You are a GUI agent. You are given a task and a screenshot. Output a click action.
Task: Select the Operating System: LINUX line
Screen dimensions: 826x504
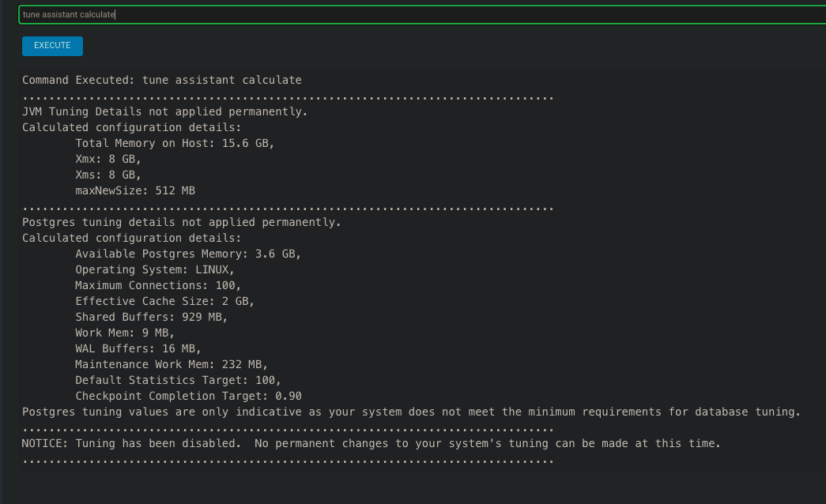[158, 269]
